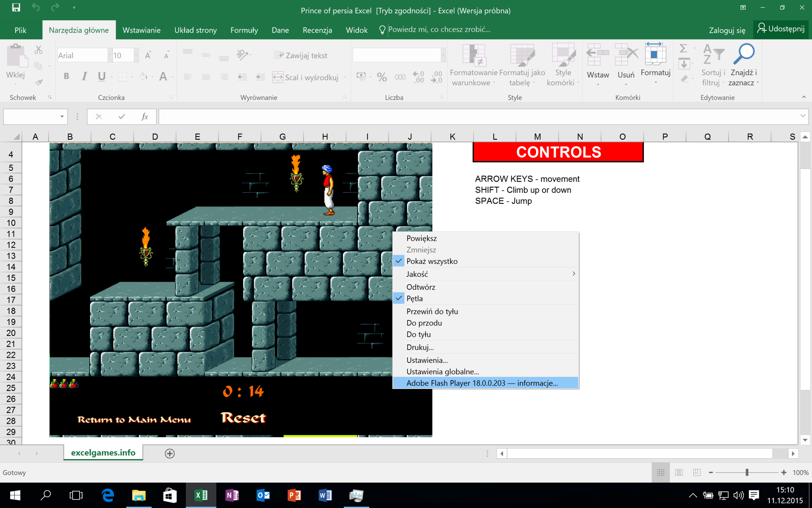The image size is (812, 508).
Task: Switch to page break preview view icon
Action: tap(696, 472)
